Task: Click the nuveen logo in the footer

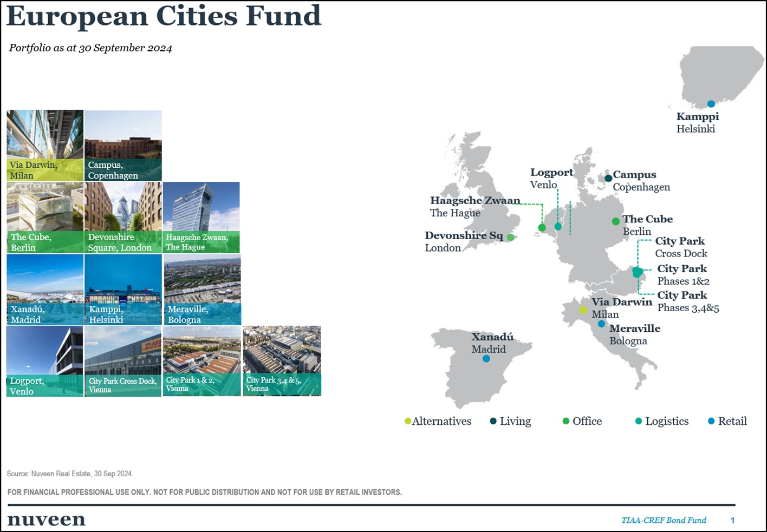Action: [47, 520]
